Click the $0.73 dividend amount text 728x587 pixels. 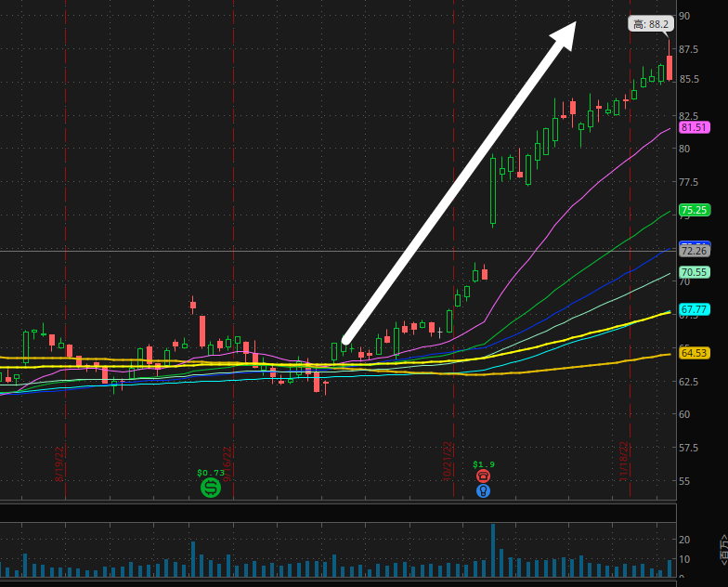[x=211, y=473]
